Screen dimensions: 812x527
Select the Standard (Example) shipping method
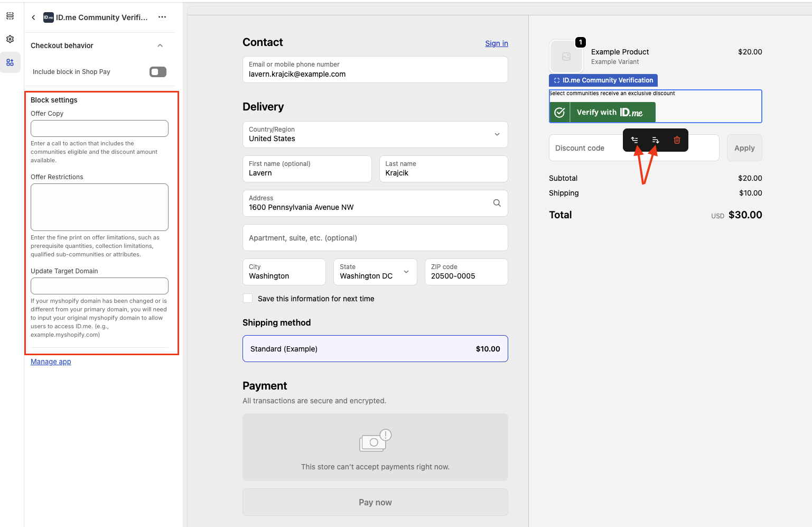tap(375, 348)
